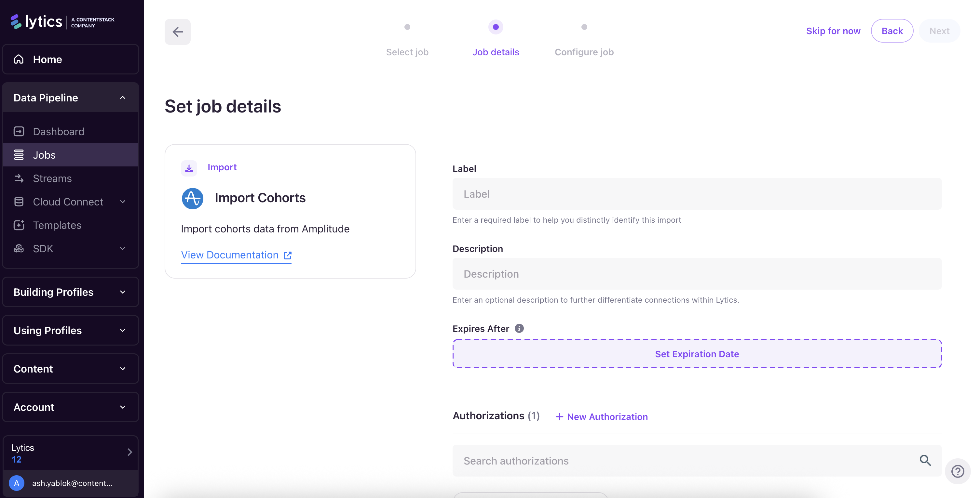
Task: Click the Expires After info icon
Action: (519, 328)
